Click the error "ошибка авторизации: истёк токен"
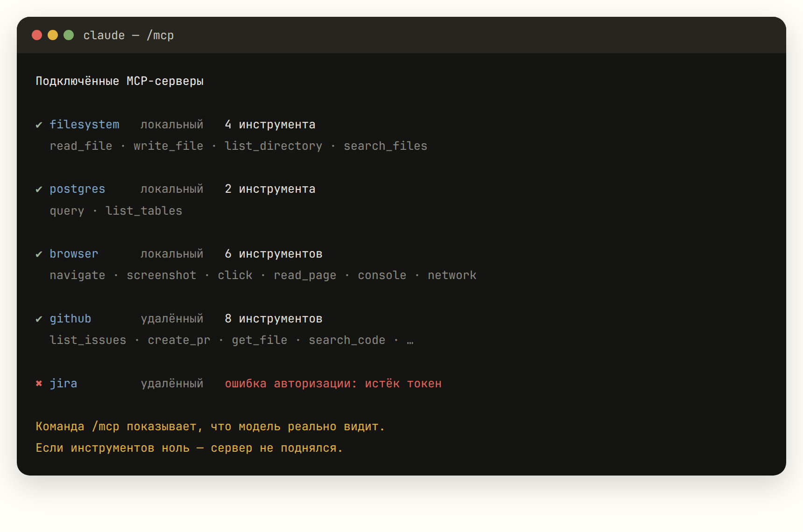Image resolution: width=803 pixels, height=532 pixels. (333, 383)
